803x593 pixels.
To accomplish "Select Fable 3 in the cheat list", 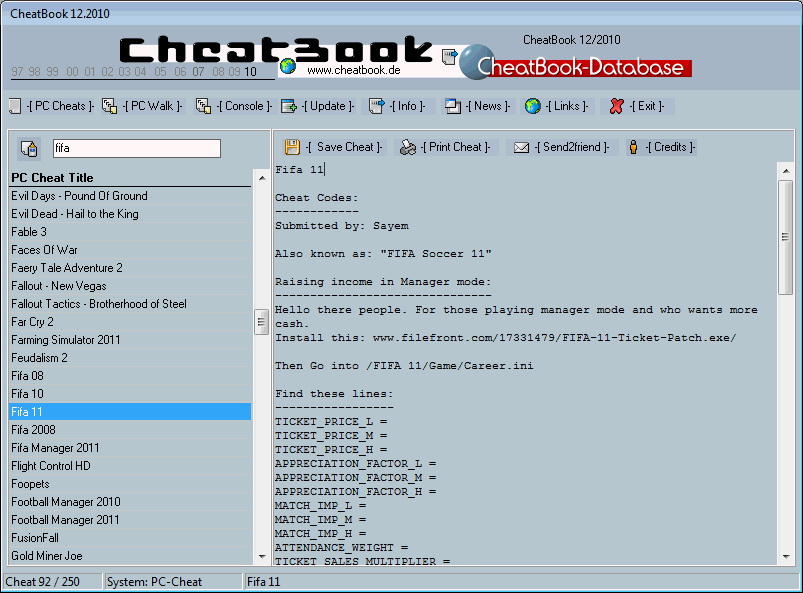I will click(x=130, y=232).
